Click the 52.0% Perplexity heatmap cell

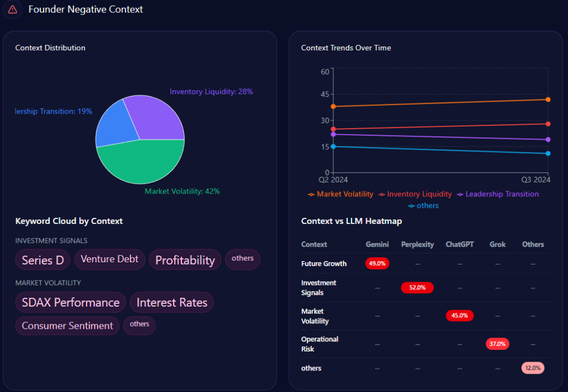point(417,288)
